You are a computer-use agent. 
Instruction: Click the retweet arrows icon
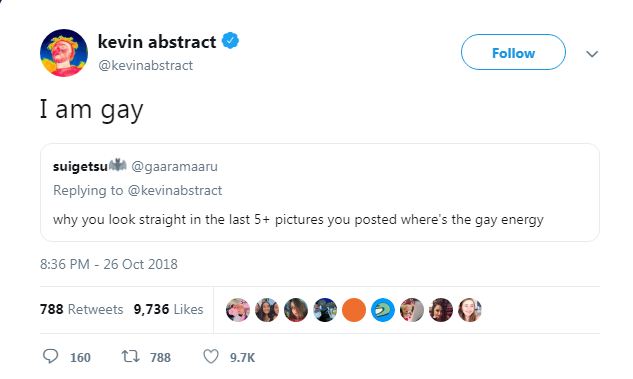click(x=130, y=356)
